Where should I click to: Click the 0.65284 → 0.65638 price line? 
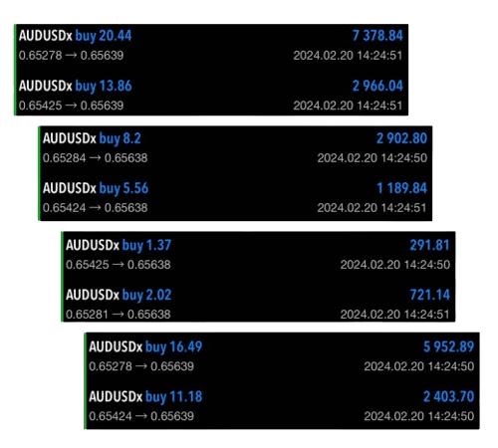pyautogui.click(x=95, y=158)
